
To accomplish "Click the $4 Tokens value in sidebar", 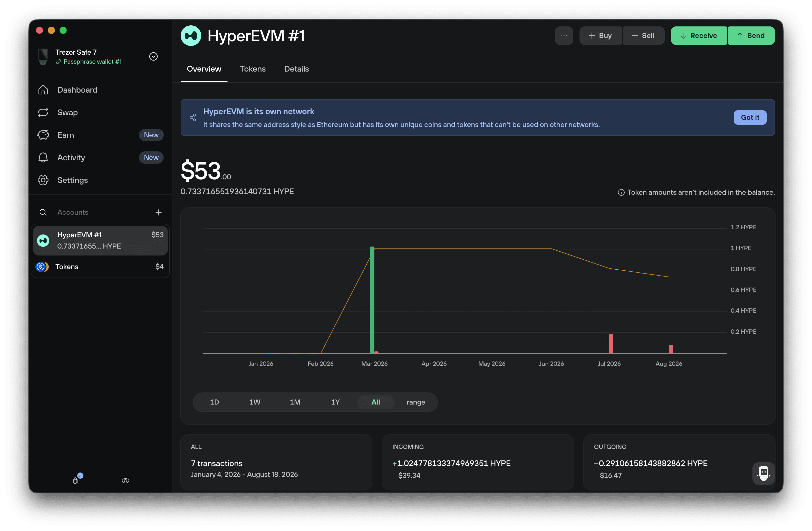I will coord(159,266).
